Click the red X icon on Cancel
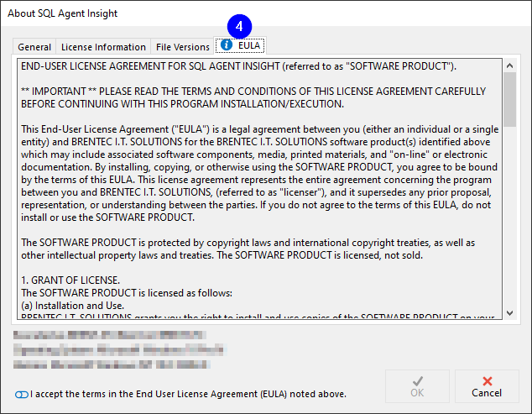This screenshot has height=414, width=532. pos(488,381)
